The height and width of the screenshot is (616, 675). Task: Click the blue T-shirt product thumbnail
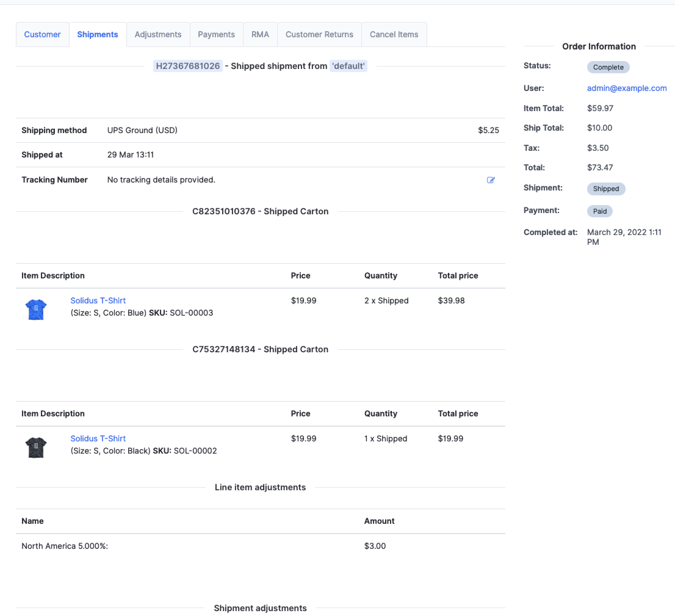pyautogui.click(x=36, y=309)
